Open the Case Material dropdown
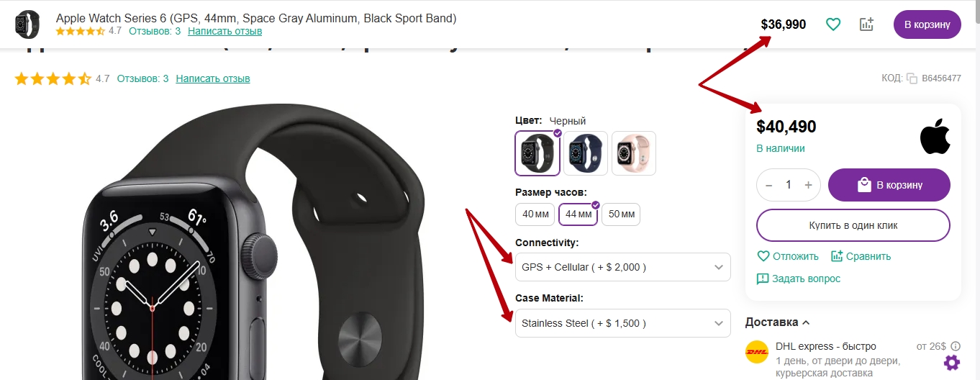Screen dimensions: 980x380 pyautogui.click(x=623, y=323)
